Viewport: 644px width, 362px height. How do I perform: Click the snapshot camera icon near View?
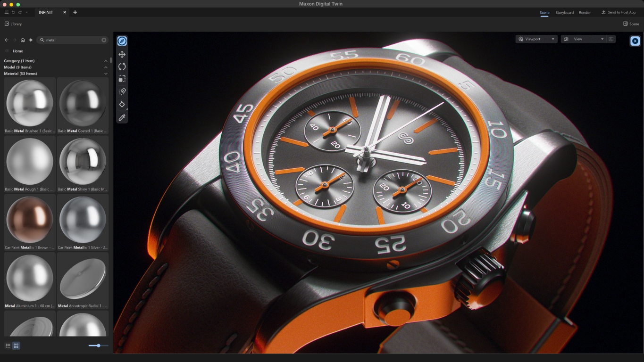(x=611, y=39)
